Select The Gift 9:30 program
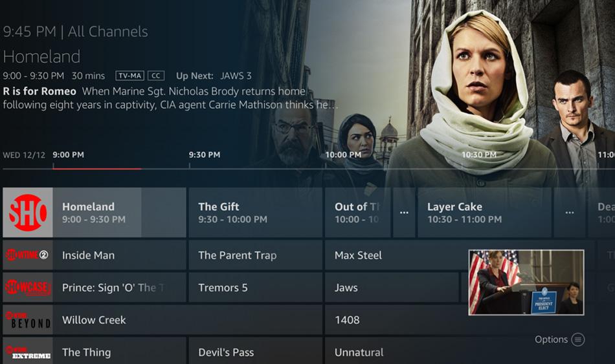The width and height of the screenshot is (615, 364). click(x=255, y=212)
